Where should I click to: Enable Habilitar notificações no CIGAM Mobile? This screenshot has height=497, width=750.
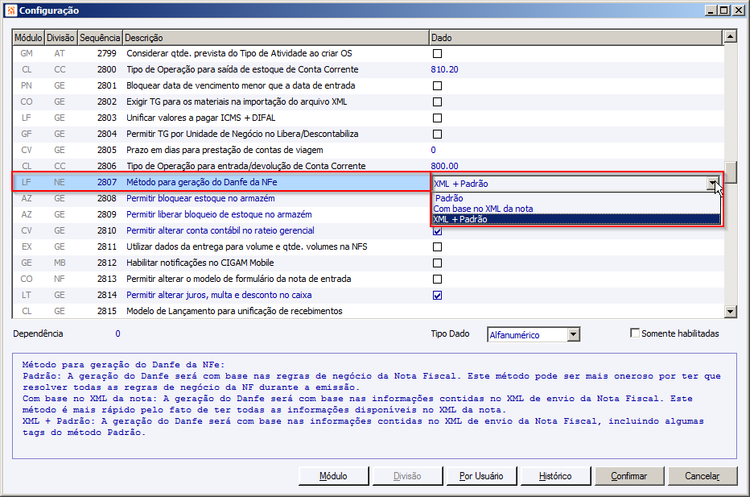click(437, 263)
